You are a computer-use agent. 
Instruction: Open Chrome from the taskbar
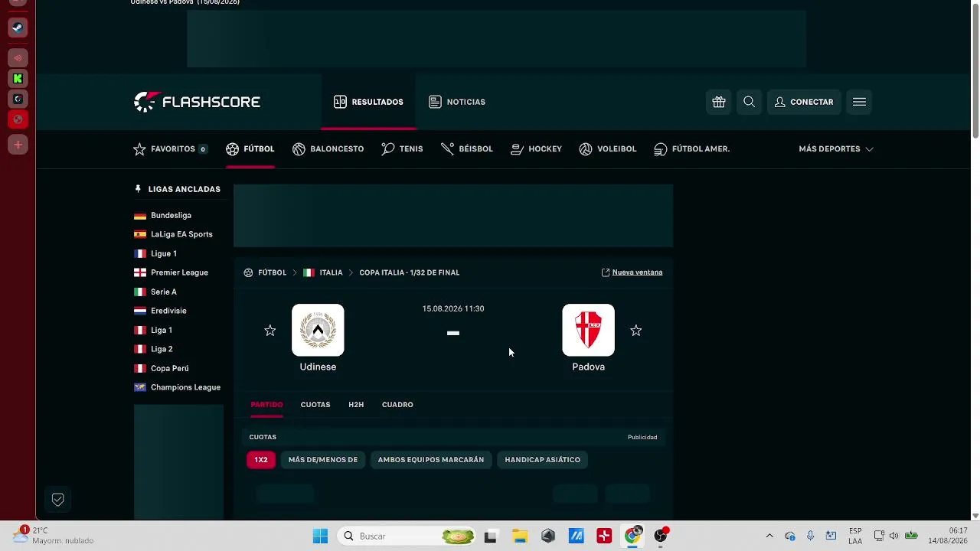(632, 536)
